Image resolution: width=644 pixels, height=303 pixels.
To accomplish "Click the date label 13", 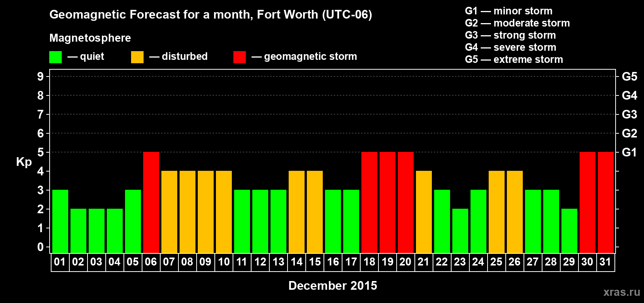I will [x=278, y=262].
